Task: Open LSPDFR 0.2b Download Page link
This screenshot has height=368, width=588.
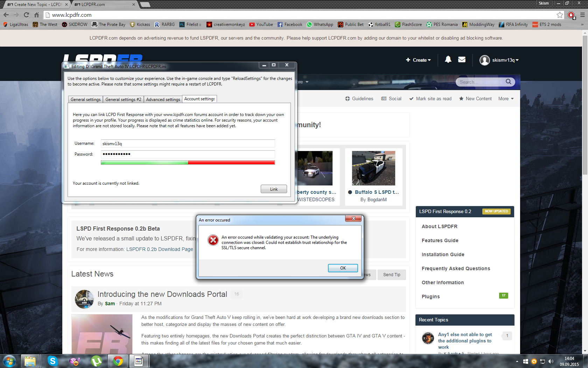Action: [160, 249]
